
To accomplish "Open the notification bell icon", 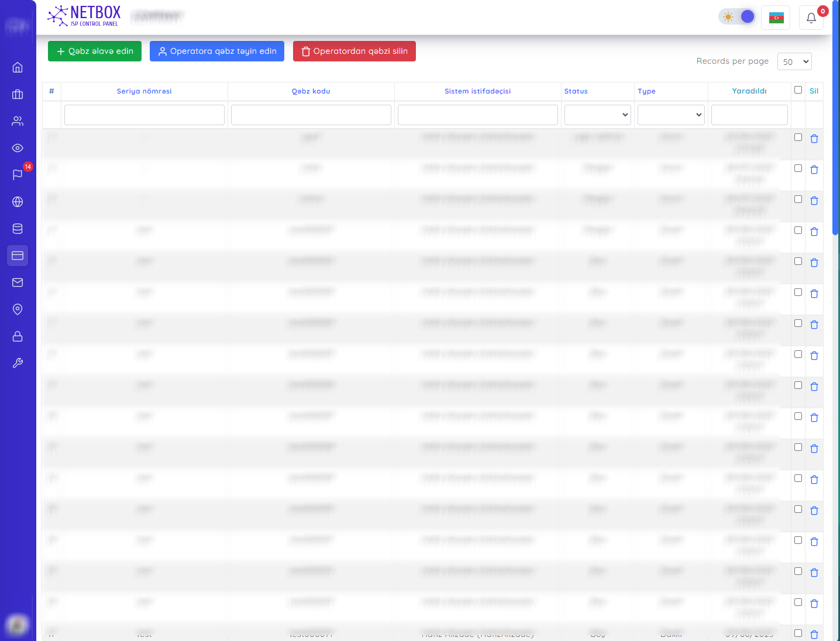I will pos(811,18).
